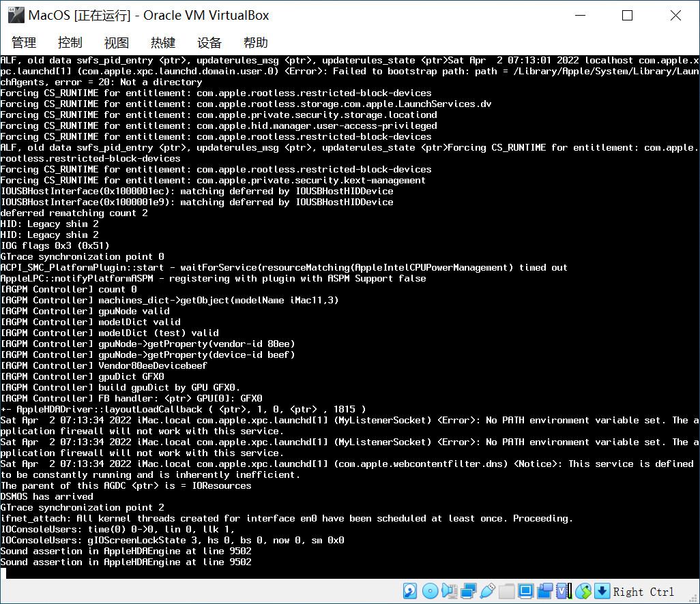This screenshot has height=604, width=700.
Task: Click the last 'Sound assertion in AppleHDAEngine' line
Action: pyautogui.click(x=126, y=562)
